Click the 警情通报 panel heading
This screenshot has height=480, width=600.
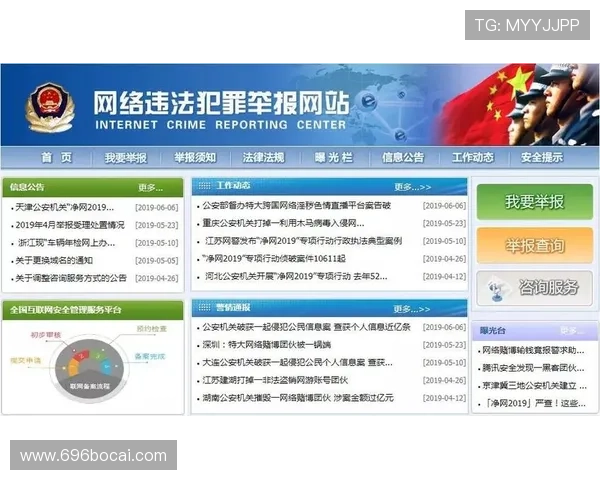233,307
